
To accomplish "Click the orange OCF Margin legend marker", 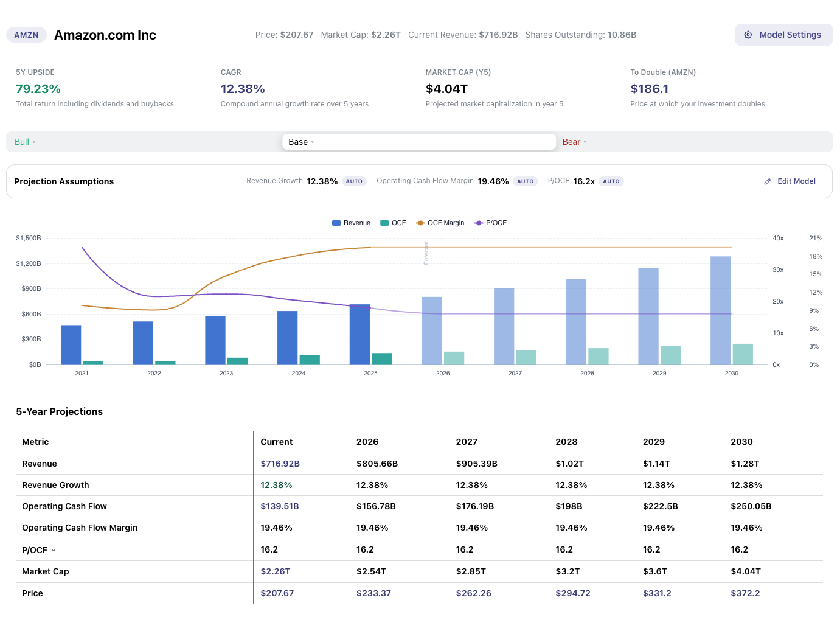I will pos(422,223).
